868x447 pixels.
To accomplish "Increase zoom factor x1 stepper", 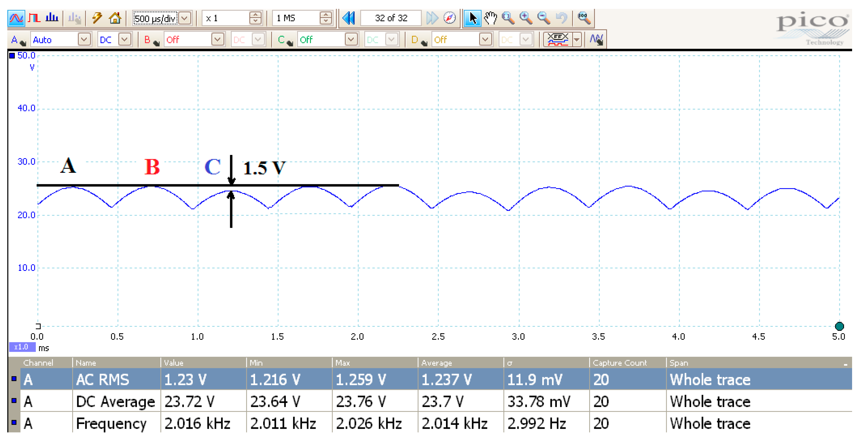I will (255, 15).
